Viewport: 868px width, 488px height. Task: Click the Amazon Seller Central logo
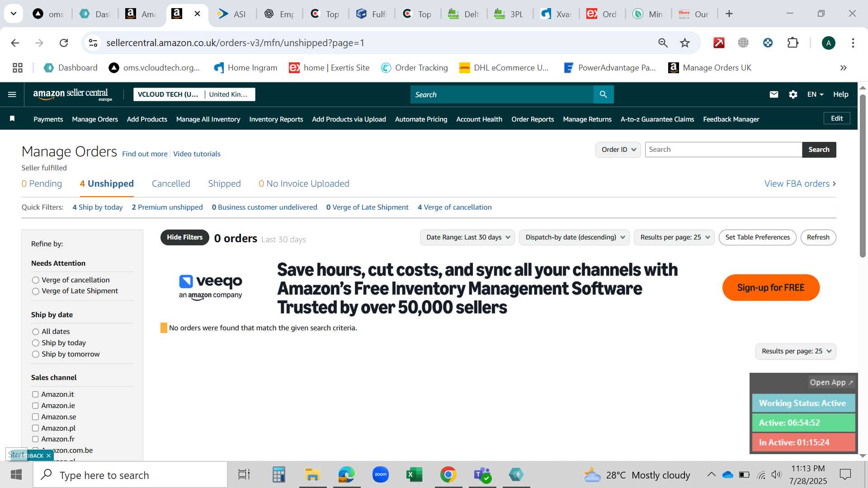72,95
